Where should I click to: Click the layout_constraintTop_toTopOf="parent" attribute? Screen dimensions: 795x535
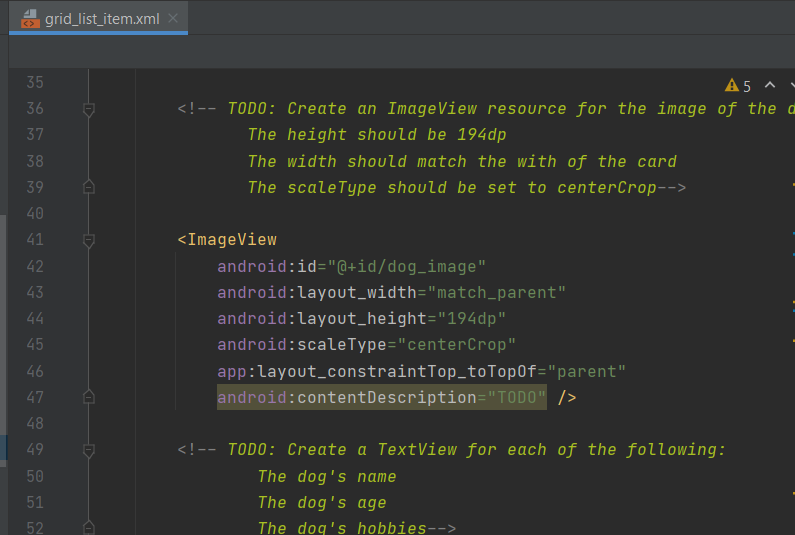[x=422, y=371]
